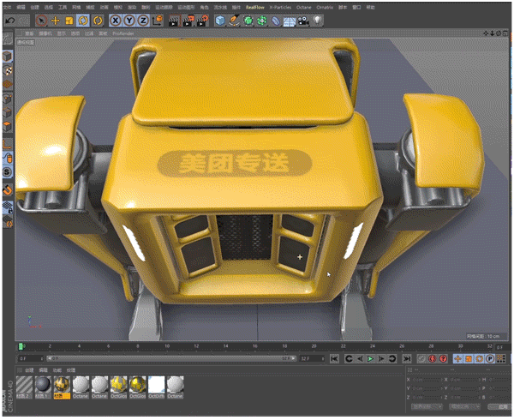Play the animation forward
Viewport: 514px width, 420px height.
[x=370, y=358]
